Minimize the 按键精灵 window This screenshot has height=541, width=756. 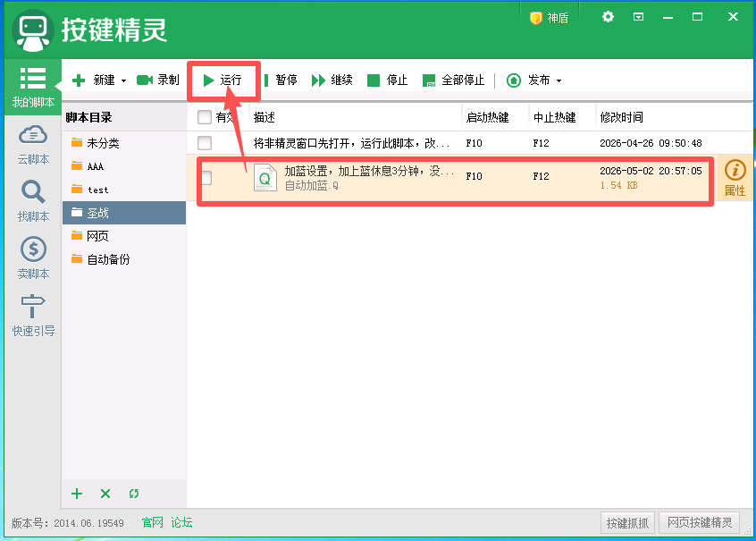click(x=668, y=17)
